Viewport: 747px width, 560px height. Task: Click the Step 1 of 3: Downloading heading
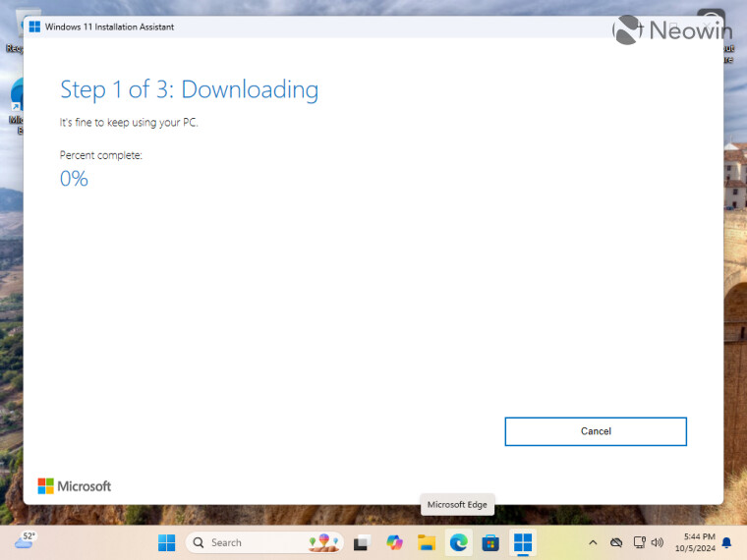(x=189, y=90)
